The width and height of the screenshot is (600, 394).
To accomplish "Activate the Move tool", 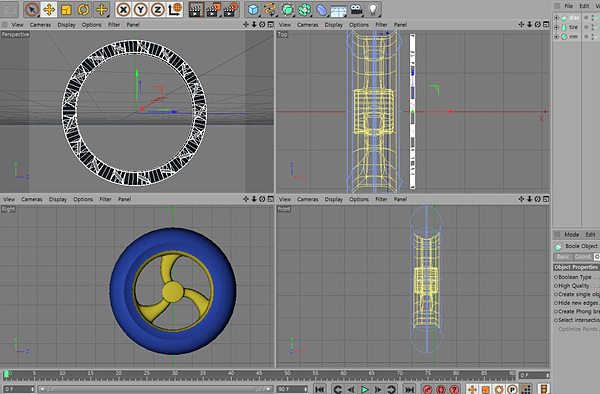I will (x=49, y=10).
